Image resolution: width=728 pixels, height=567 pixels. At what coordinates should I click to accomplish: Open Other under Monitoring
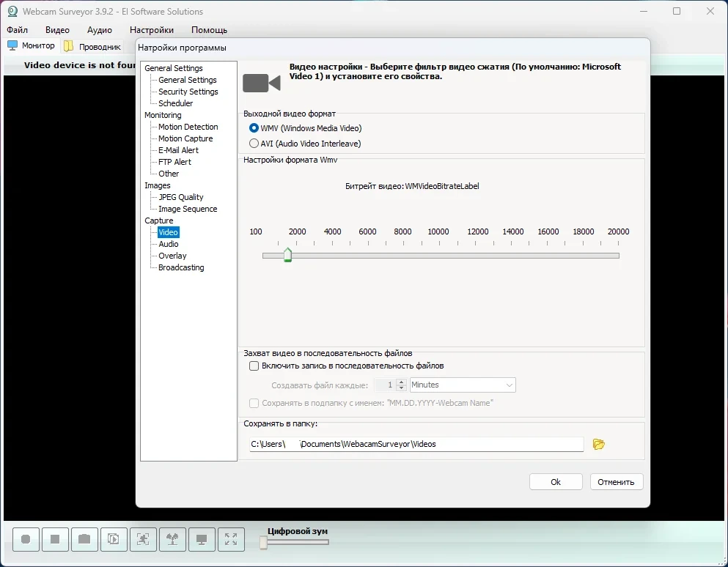tap(169, 174)
